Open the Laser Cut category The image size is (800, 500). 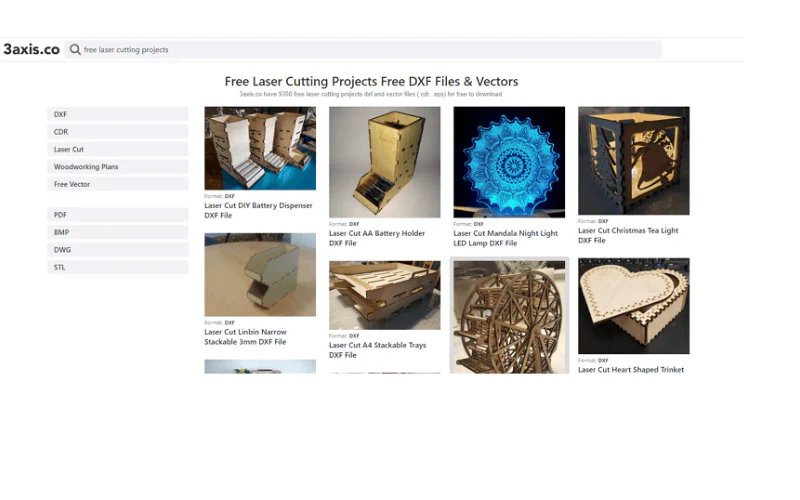(118, 149)
